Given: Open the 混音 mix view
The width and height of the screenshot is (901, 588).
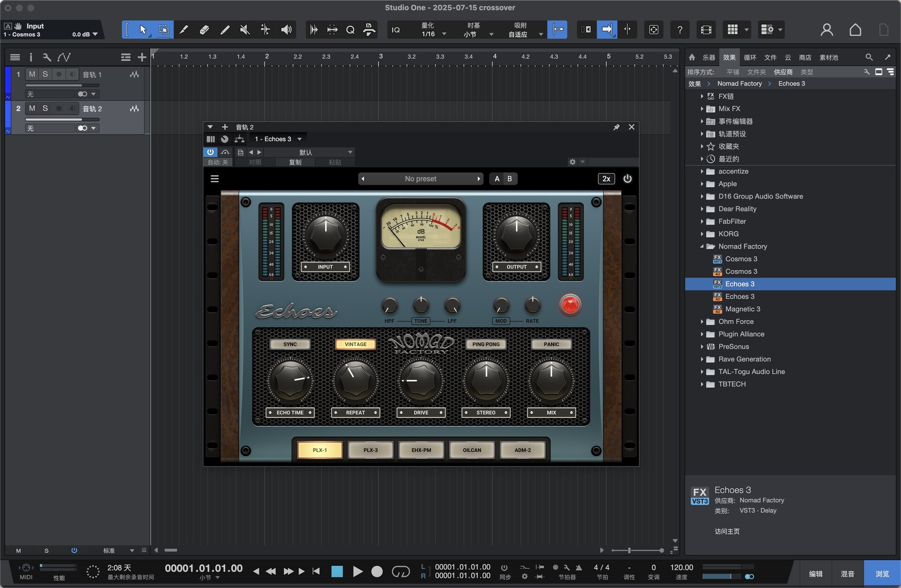Looking at the screenshot, I should coord(848,573).
